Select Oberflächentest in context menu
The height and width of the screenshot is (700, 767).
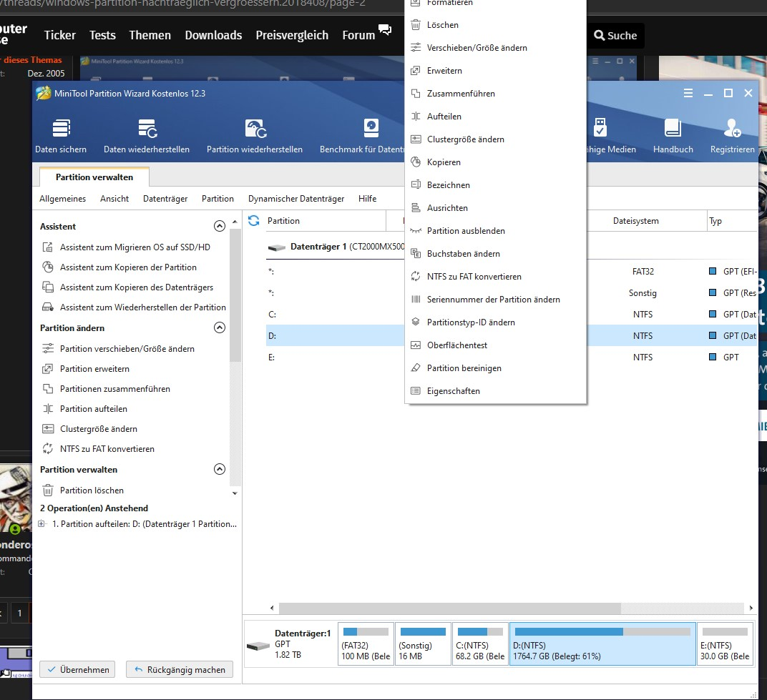pos(496,345)
